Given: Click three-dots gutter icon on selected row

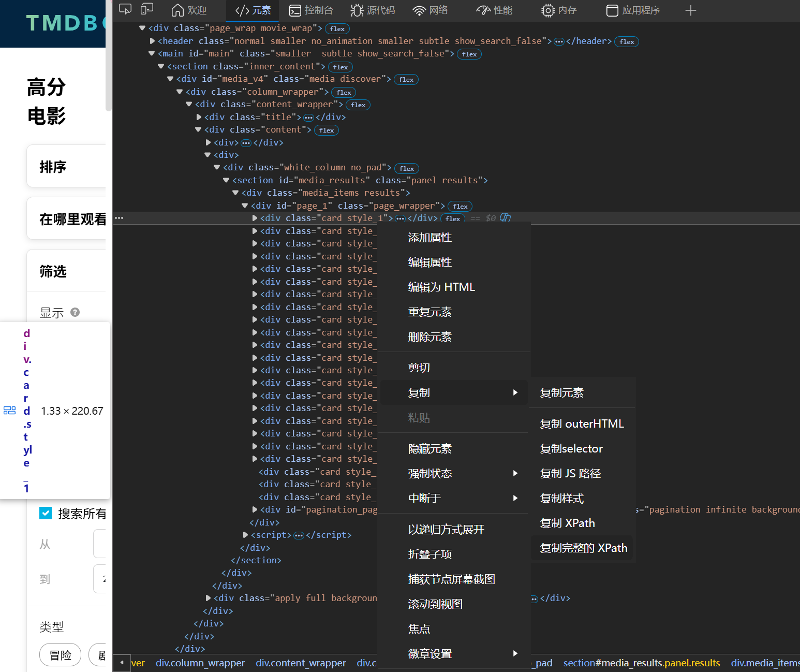Looking at the screenshot, I should [x=119, y=218].
